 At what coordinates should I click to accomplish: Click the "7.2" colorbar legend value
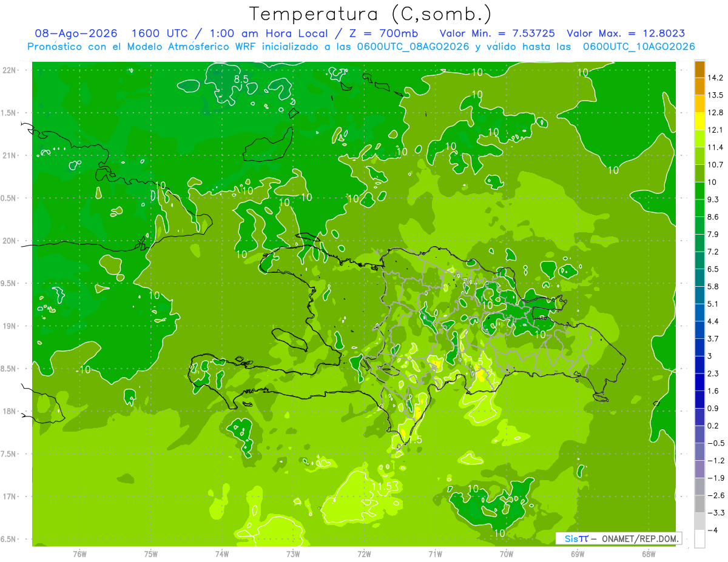tap(713, 252)
